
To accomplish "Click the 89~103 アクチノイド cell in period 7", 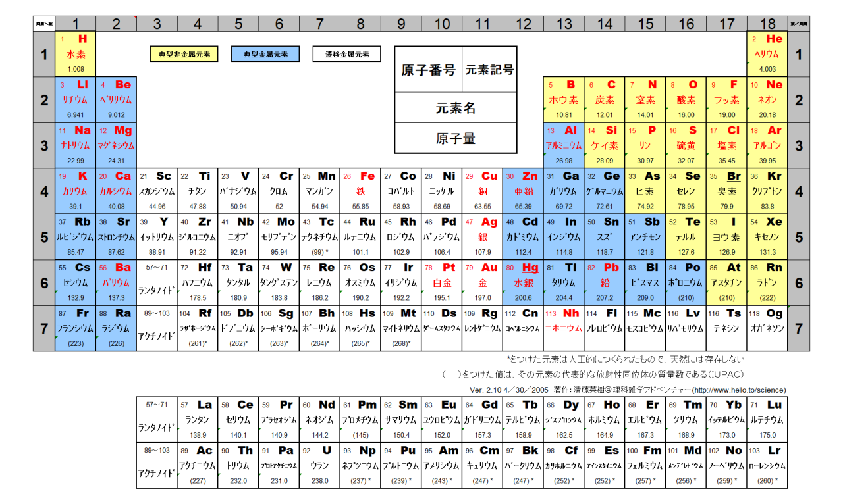I will [157, 328].
